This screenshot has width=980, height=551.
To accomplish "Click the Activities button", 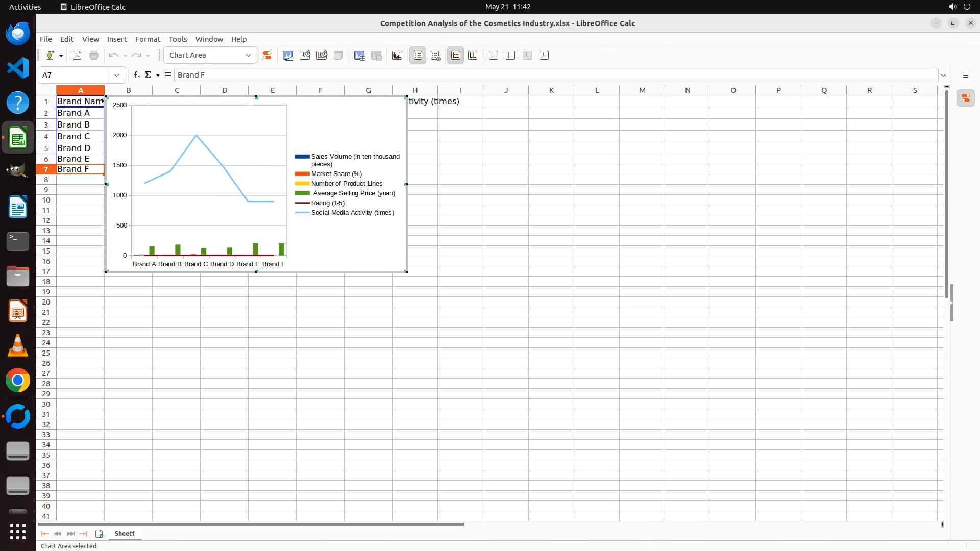I will tap(25, 7).
